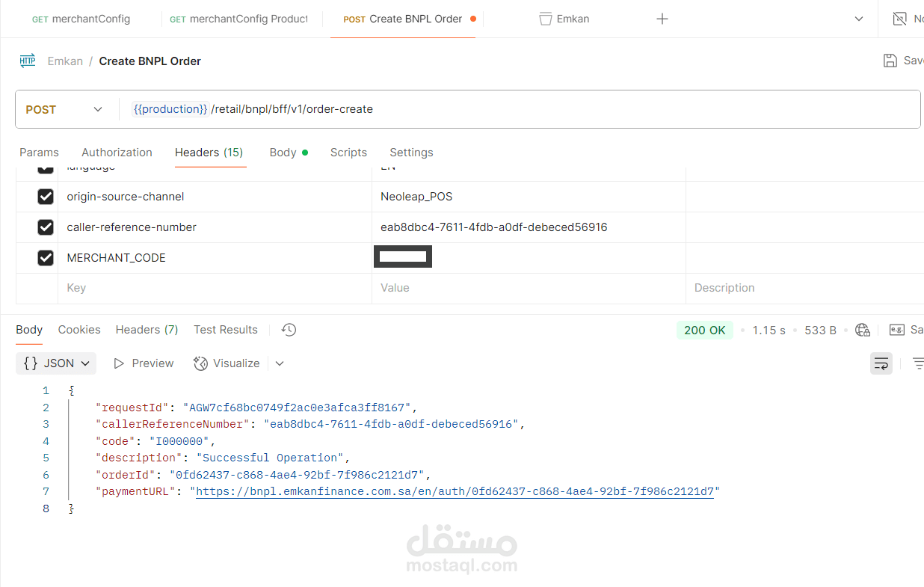
Task: Select the response Body tab
Action: pos(29,330)
